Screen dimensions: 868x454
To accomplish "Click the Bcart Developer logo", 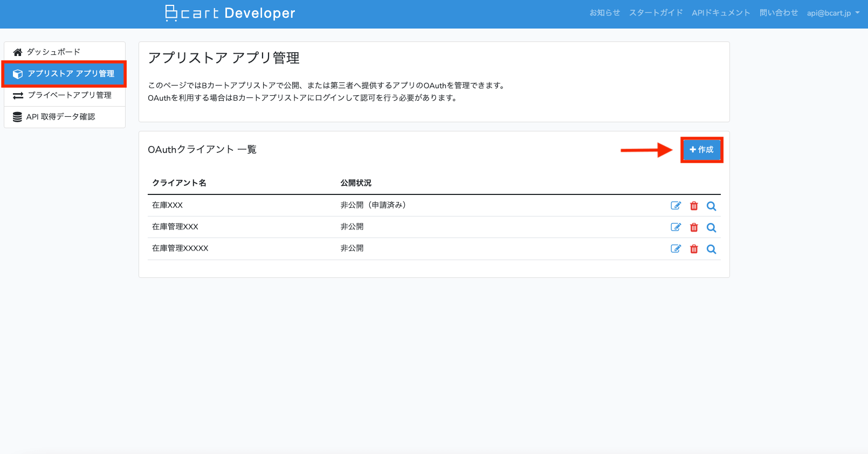I will click(230, 13).
